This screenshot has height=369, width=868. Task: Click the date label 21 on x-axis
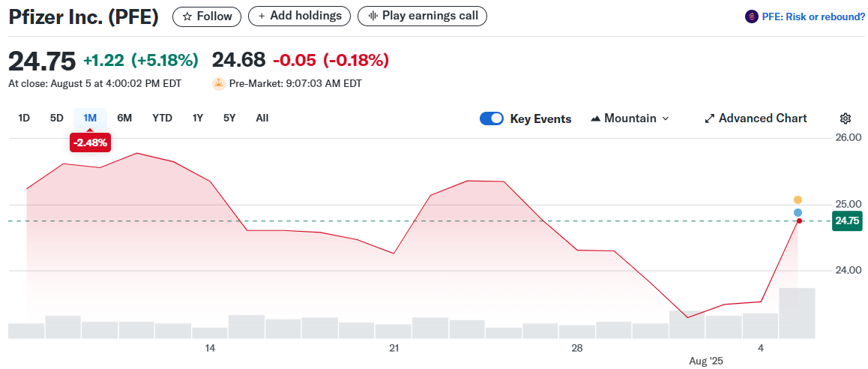pyautogui.click(x=394, y=348)
